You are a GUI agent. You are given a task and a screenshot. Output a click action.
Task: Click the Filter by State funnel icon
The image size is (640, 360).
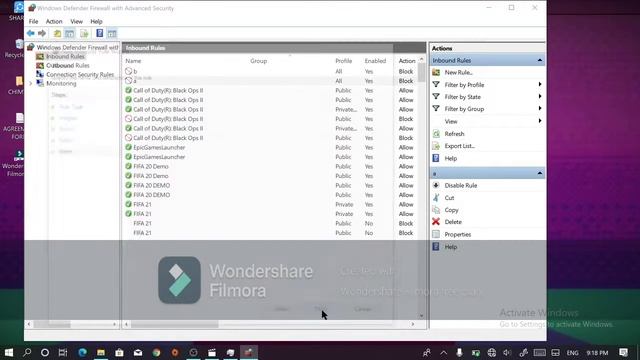(x=436, y=97)
